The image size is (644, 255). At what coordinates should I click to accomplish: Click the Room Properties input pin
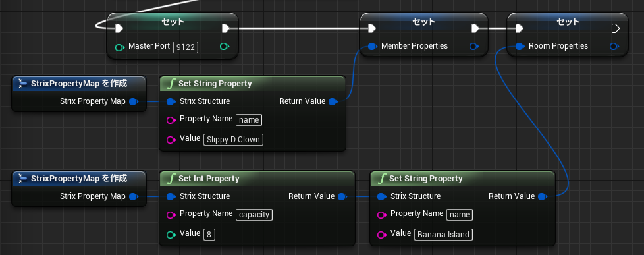(x=520, y=47)
